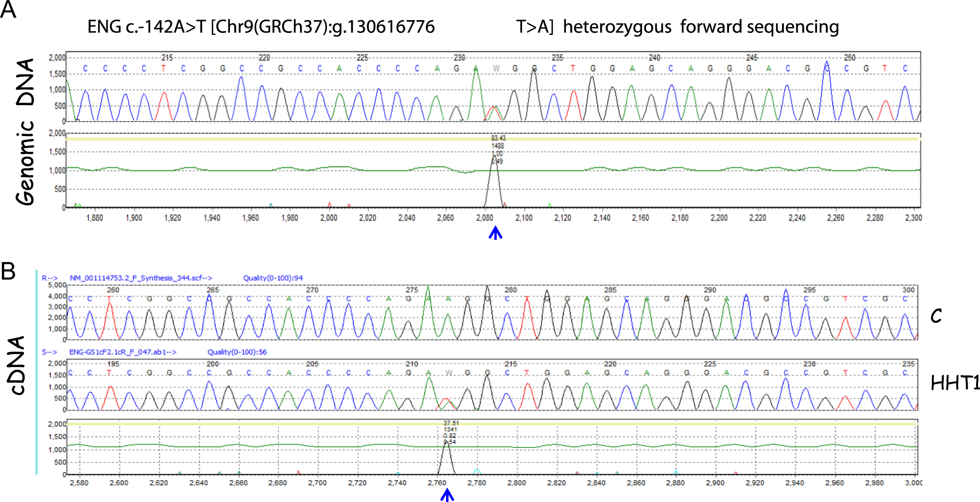Click the "Quality(0-100):56" value
This screenshot has height=502, width=980.
(x=237, y=352)
